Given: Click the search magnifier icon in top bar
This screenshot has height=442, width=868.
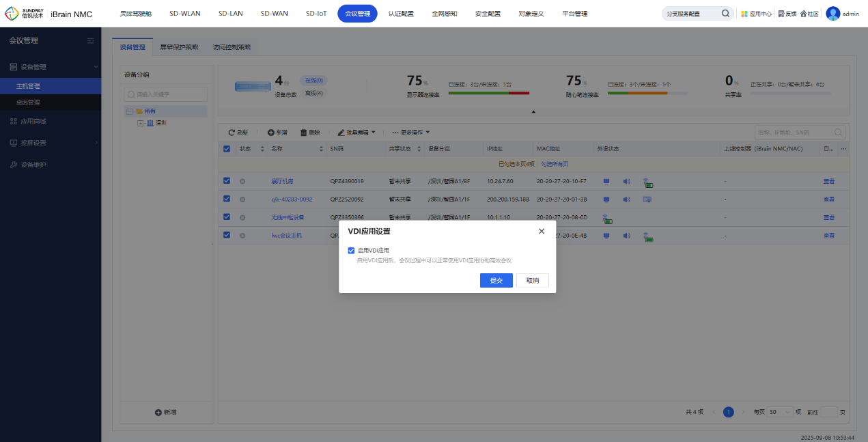Looking at the screenshot, I should 725,14.
